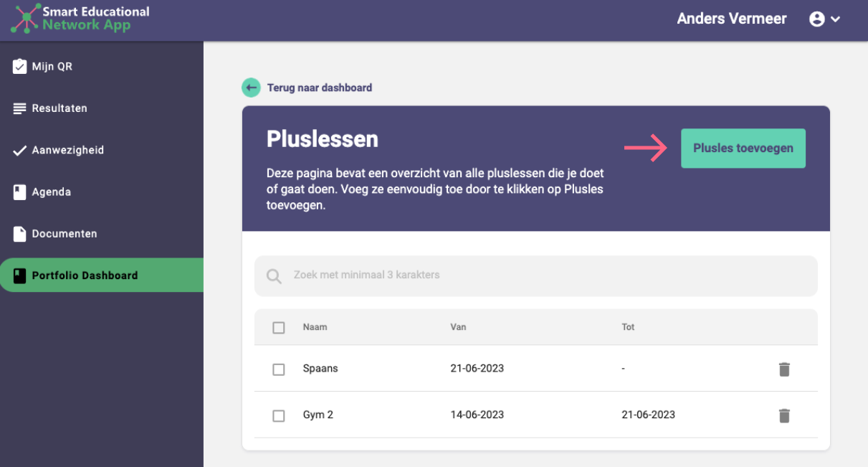The image size is (868, 467).
Task: Select Resultaten menu item
Action: tap(102, 108)
